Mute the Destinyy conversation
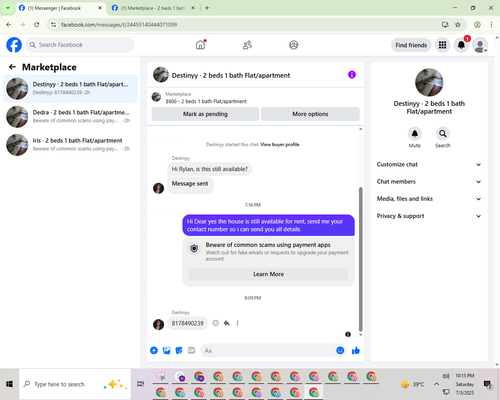This screenshot has height=400, width=500. point(415,134)
